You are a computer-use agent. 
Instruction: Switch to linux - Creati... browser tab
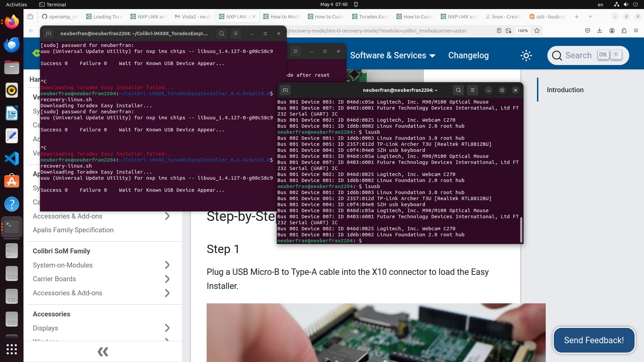point(503,16)
